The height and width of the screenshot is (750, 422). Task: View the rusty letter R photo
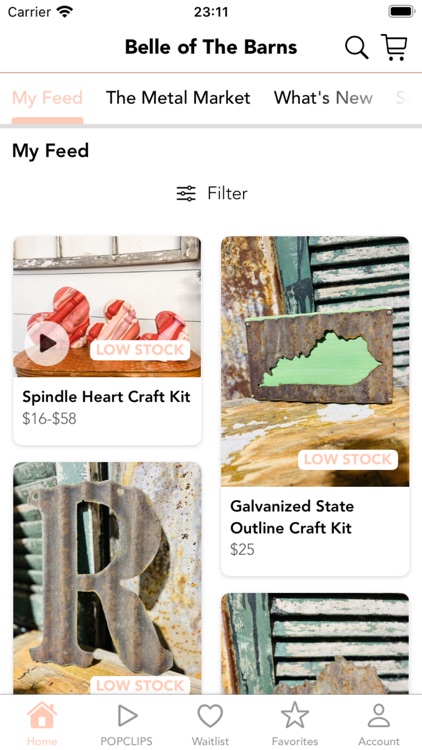tap(107, 578)
